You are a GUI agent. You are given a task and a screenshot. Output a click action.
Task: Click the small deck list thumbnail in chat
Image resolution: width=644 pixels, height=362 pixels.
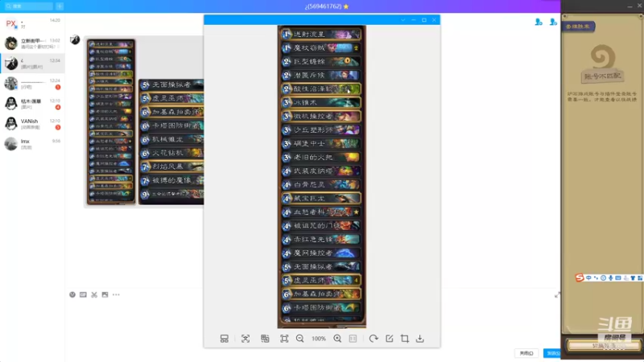click(x=111, y=122)
